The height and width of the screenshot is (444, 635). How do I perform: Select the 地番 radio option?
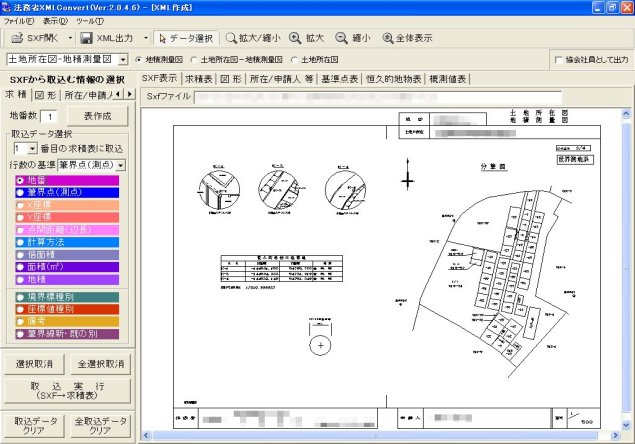point(21,180)
